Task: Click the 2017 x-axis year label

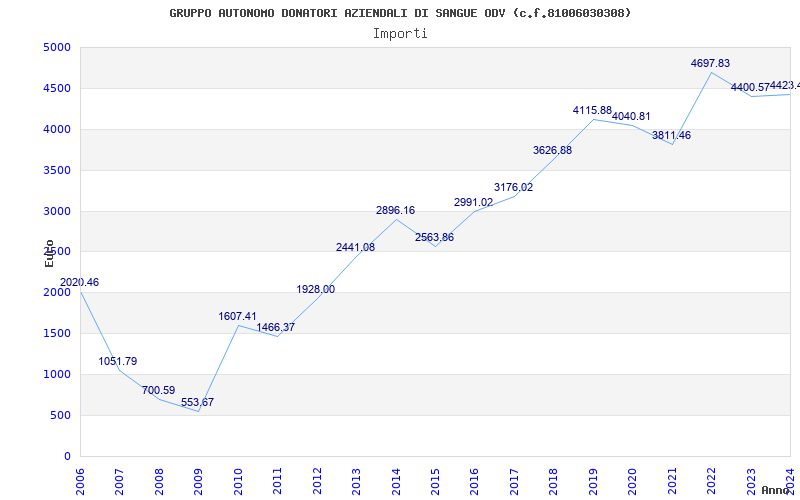Action: [x=514, y=481]
